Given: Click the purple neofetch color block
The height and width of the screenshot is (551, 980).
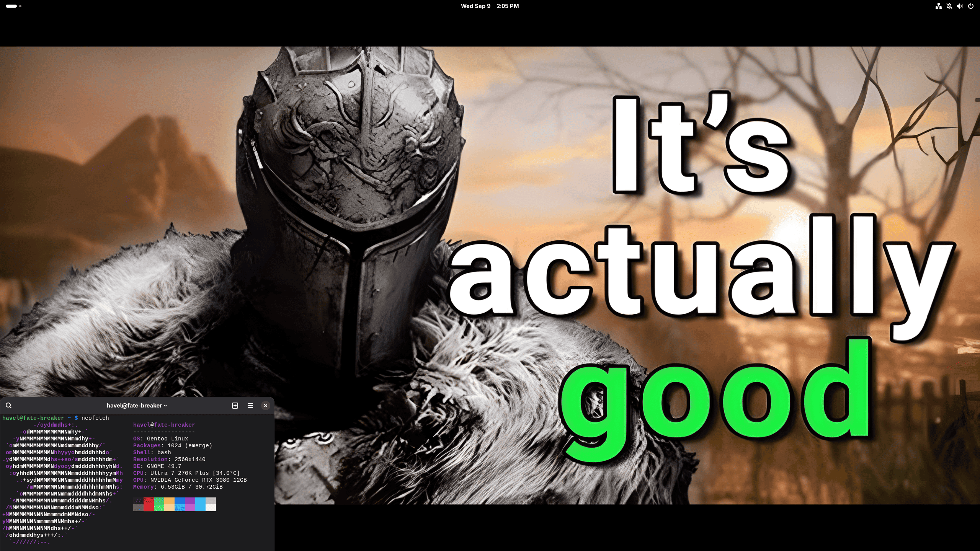Looking at the screenshot, I should click(190, 504).
